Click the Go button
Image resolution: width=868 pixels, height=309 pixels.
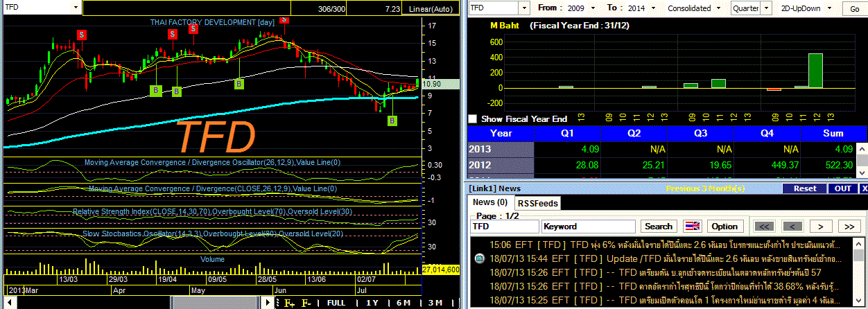[853, 8]
